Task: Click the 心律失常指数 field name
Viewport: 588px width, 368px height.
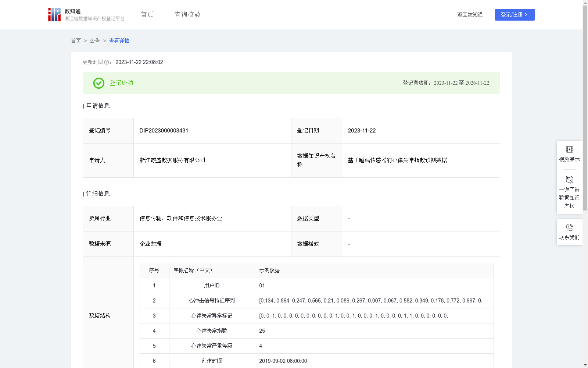Action: tap(212, 331)
